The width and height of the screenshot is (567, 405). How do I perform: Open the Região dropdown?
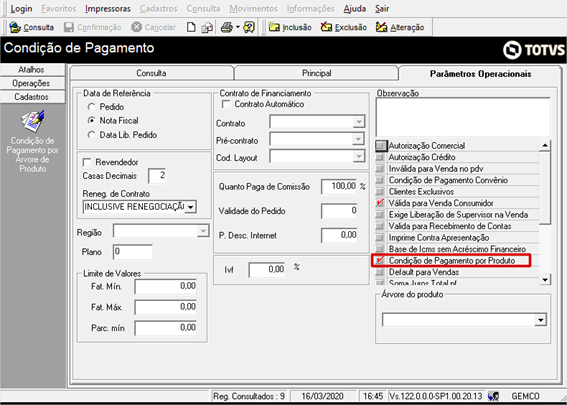click(x=203, y=231)
